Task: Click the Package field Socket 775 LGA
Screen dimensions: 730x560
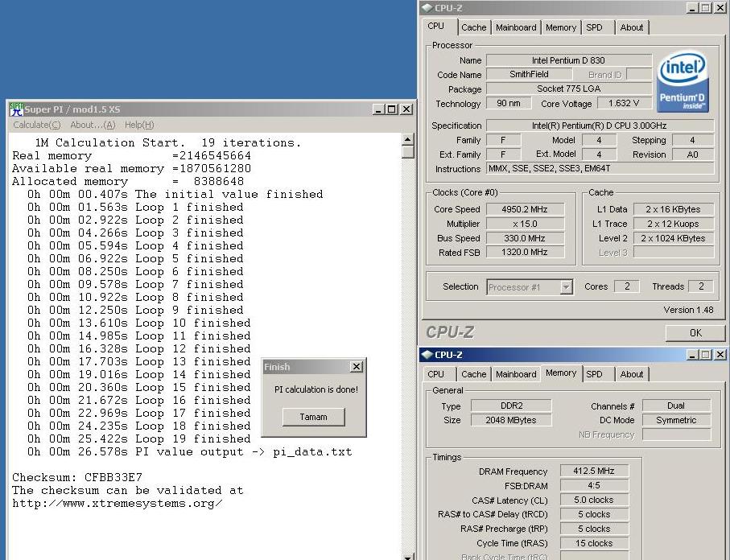Action: pos(568,89)
